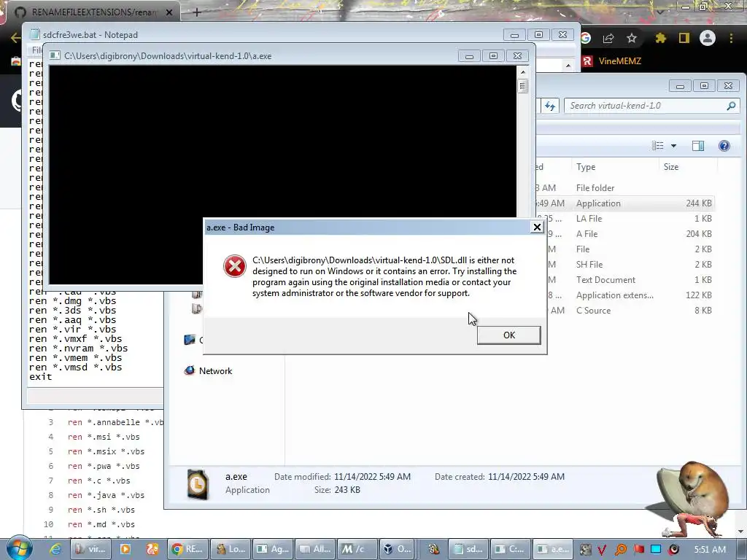Close the RENAMEFILEEXTENSIONS Chrome tab

[x=169, y=12]
